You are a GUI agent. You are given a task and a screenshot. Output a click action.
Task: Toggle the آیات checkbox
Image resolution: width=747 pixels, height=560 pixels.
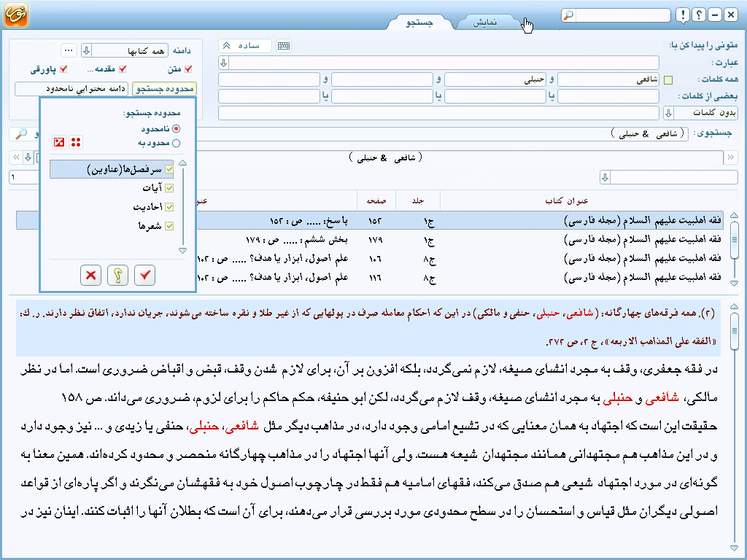pyautogui.click(x=169, y=187)
